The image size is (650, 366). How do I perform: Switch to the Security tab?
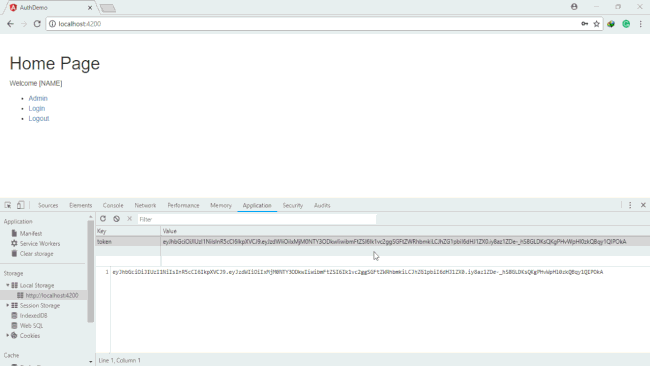pyautogui.click(x=293, y=205)
